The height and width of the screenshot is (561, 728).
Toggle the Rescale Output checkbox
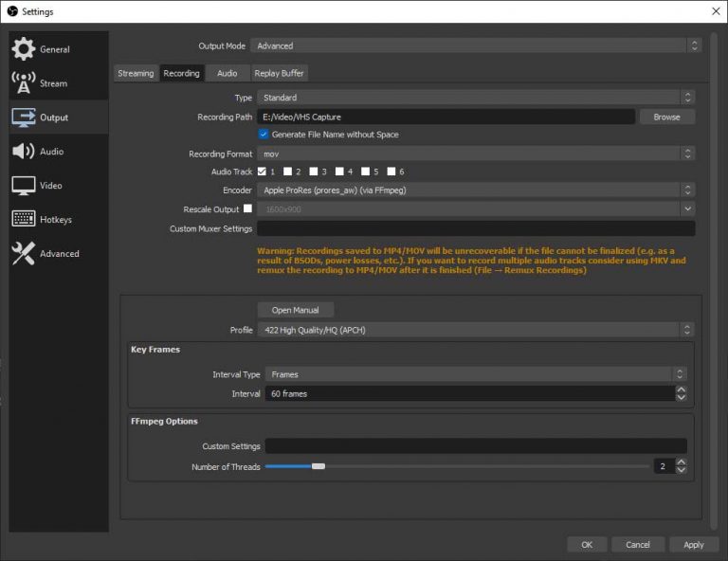tap(248, 208)
